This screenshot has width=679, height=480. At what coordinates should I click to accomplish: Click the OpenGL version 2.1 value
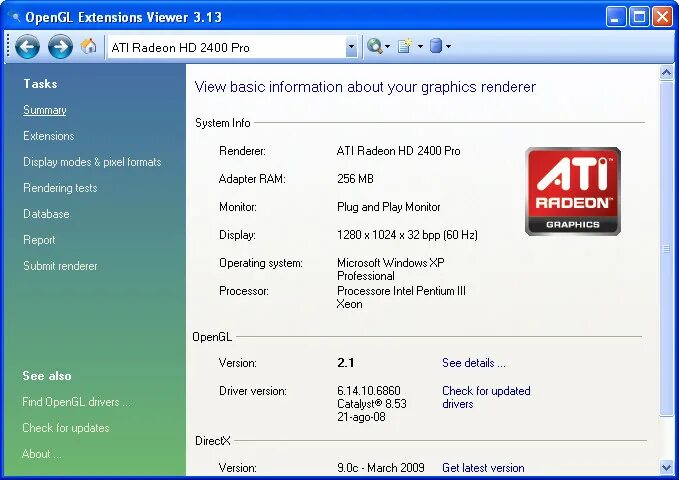coord(346,363)
